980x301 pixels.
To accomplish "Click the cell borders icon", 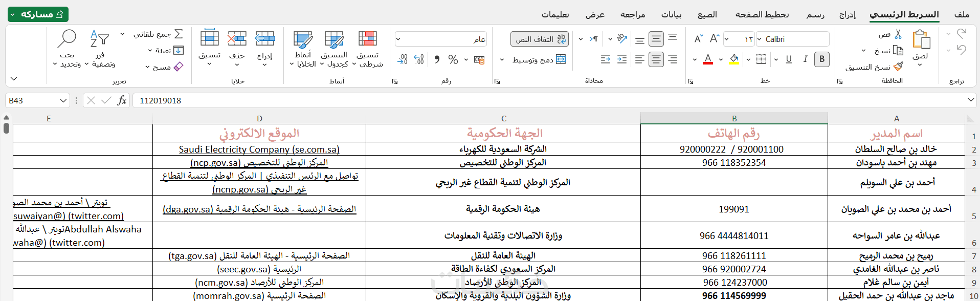I will [761, 59].
